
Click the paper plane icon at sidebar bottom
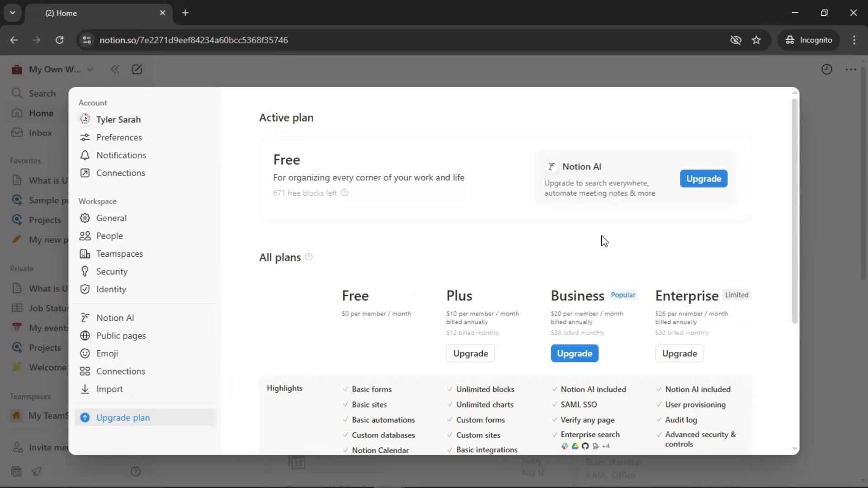(37, 472)
